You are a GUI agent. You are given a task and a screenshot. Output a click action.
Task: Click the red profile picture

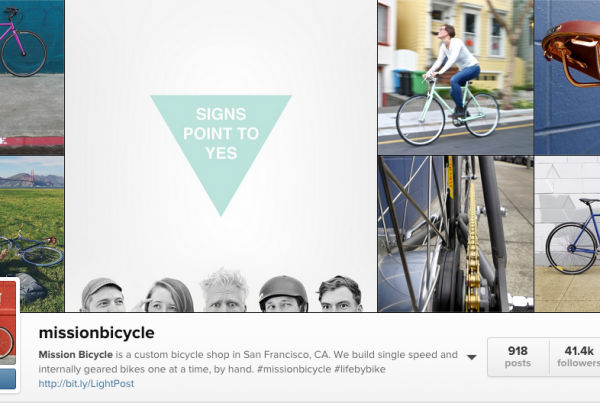point(8,322)
